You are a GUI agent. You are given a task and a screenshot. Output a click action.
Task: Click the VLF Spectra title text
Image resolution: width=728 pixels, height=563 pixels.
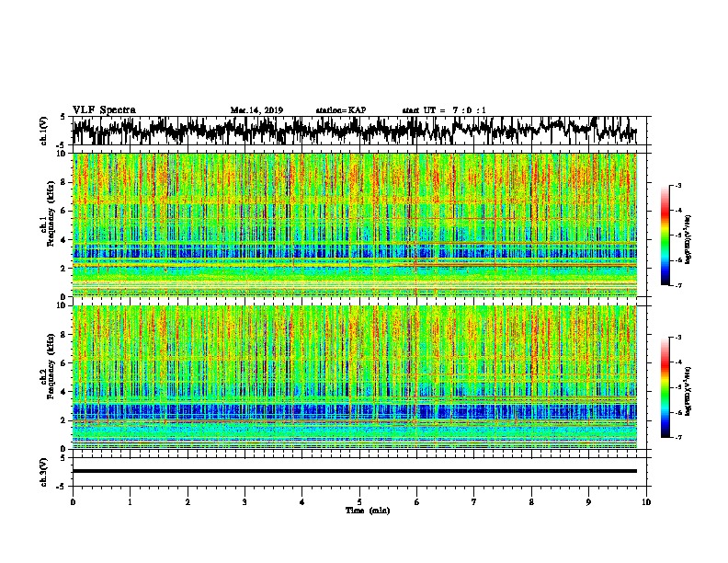click(x=104, y=110)
